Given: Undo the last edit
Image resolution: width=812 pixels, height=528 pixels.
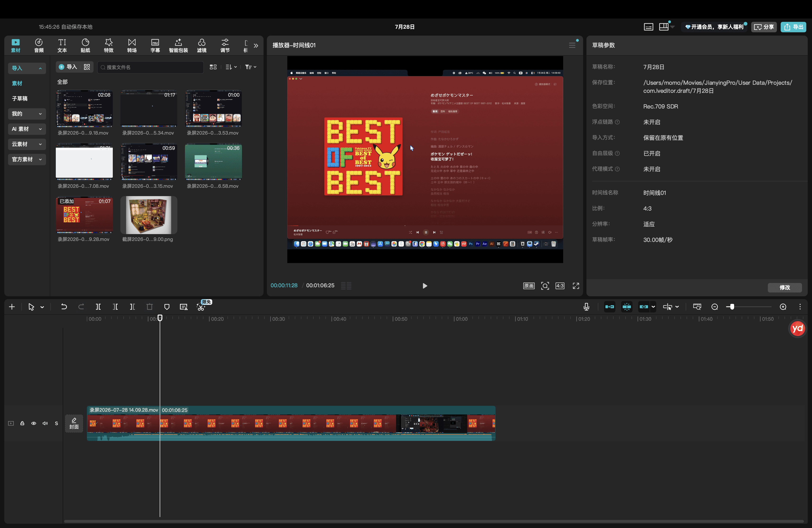Looking at the screenshot, I should coord(64,307).
